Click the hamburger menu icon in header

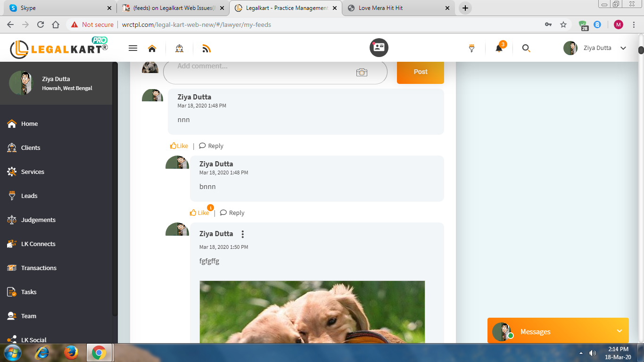pos(133,48)
